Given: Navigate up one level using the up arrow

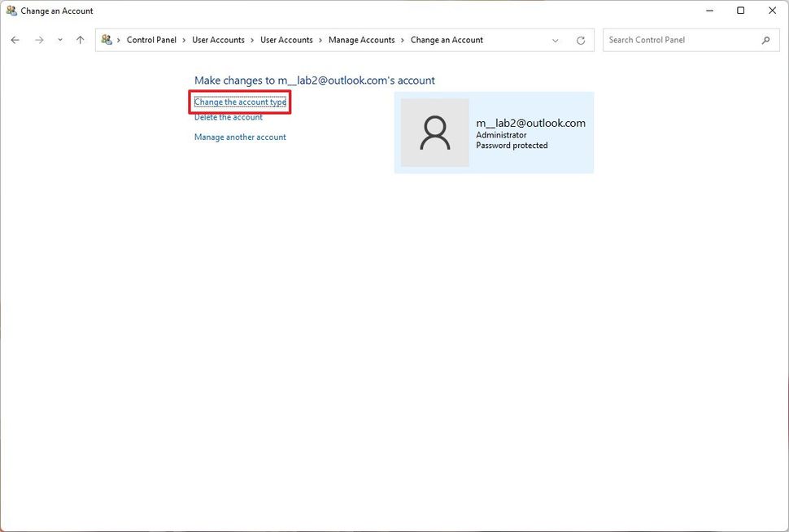Looking at the screenshot, I should coord(80,39).
